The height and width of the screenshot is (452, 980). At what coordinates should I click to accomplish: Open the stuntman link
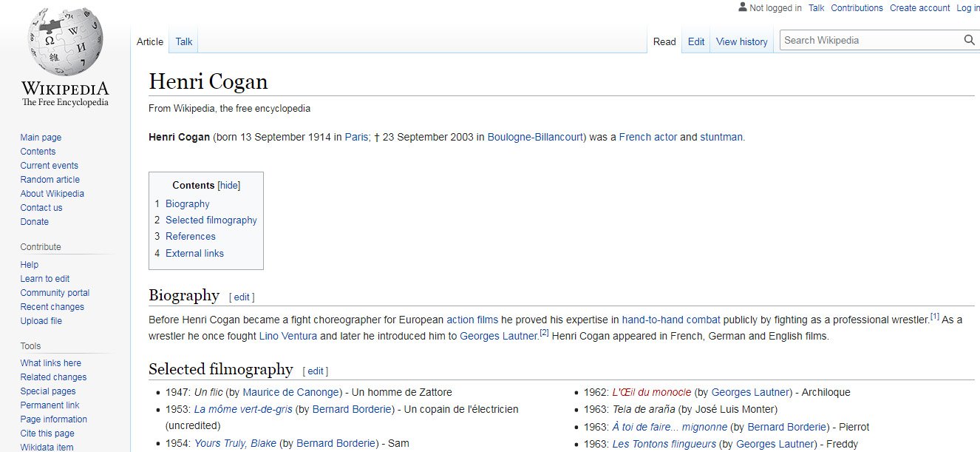click(x=721, y=137)
